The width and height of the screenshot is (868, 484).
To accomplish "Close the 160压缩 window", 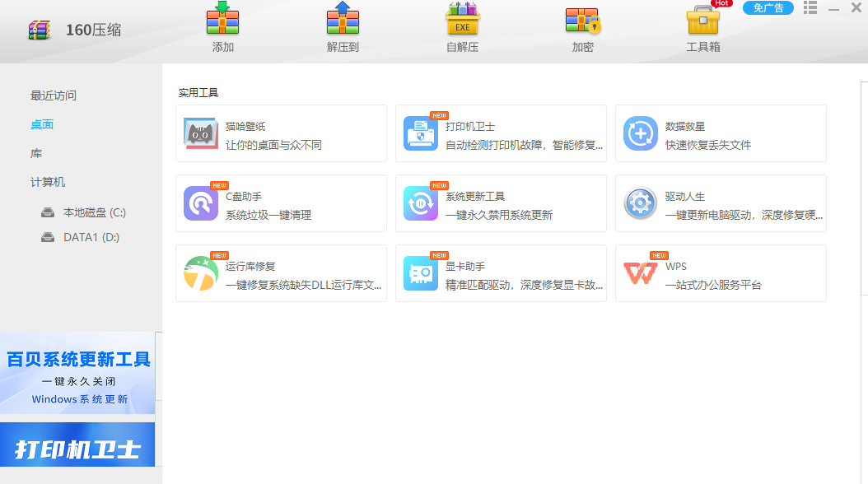I will click(x=856, y=7).
